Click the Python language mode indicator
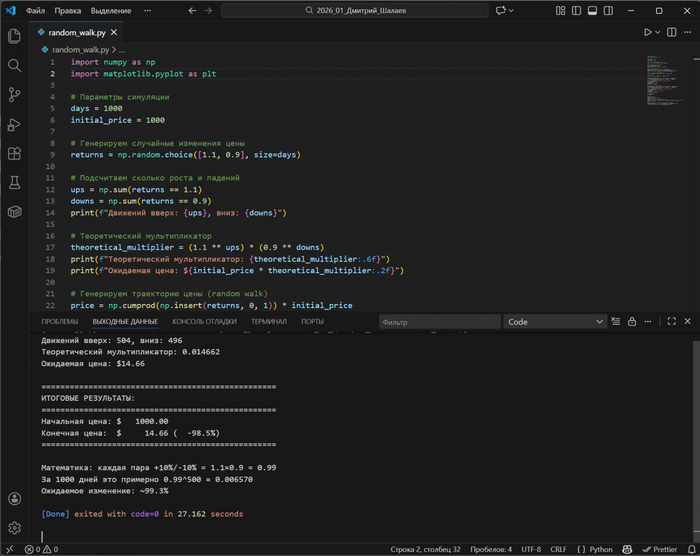The image size is (700, 556). tap(599, 549)
